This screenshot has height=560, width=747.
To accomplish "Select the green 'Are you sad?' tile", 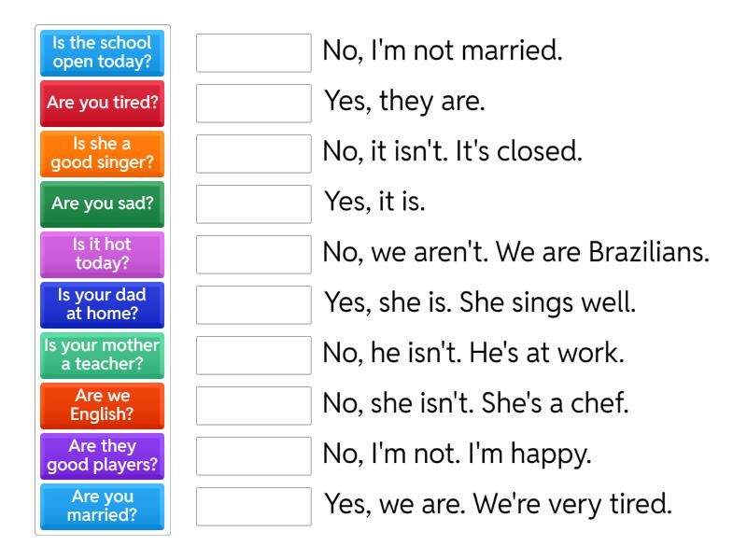I will tap(103, 204).
